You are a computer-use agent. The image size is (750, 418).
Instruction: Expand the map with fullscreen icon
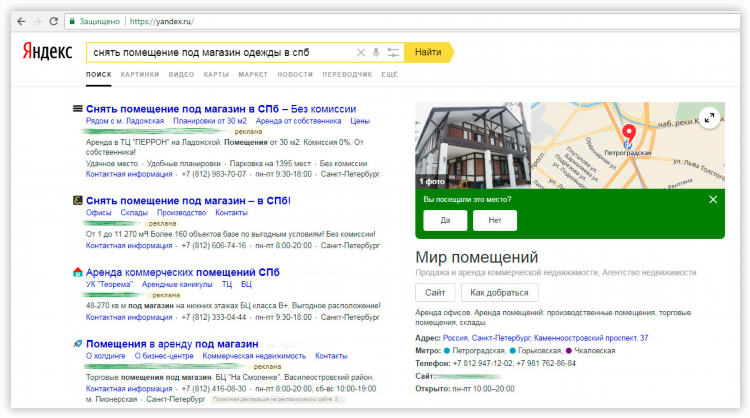710,117
